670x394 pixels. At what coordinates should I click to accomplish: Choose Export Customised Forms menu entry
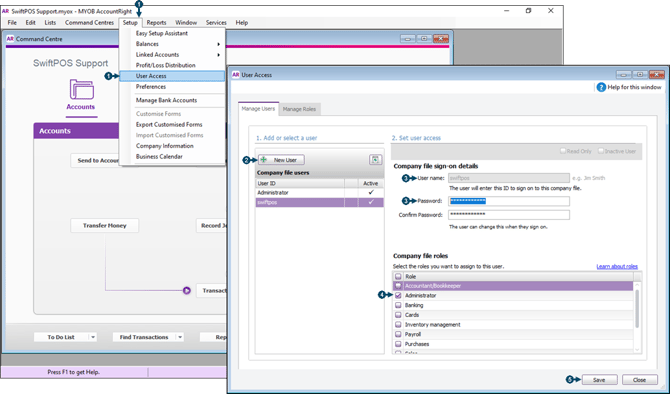click(x=172, y=125)
